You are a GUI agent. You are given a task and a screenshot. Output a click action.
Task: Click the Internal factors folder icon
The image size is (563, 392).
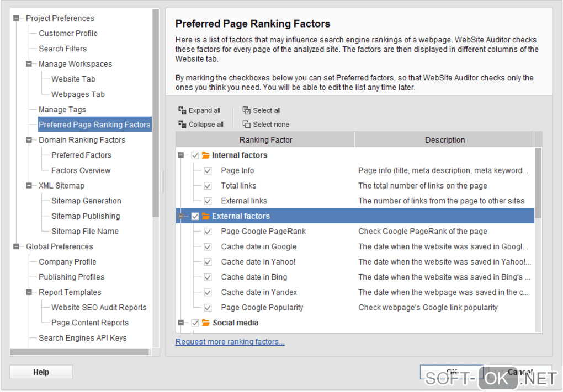coord(206,155)
